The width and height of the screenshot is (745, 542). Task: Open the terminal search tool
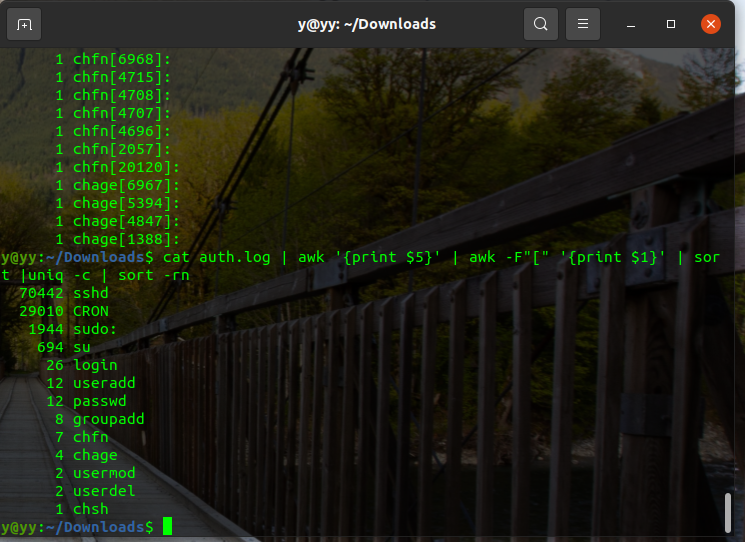pyautogui.click(x=541, y=24)
